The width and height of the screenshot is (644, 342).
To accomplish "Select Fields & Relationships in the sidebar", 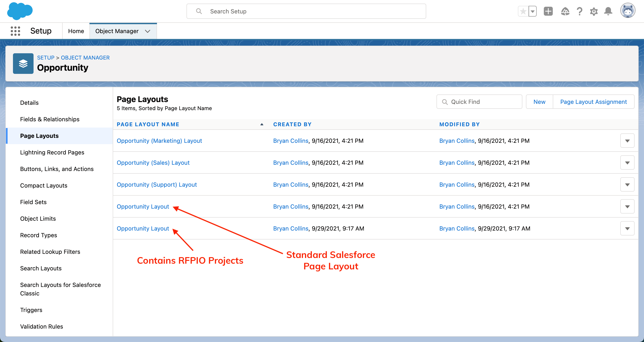I will [x=50, y=119].
